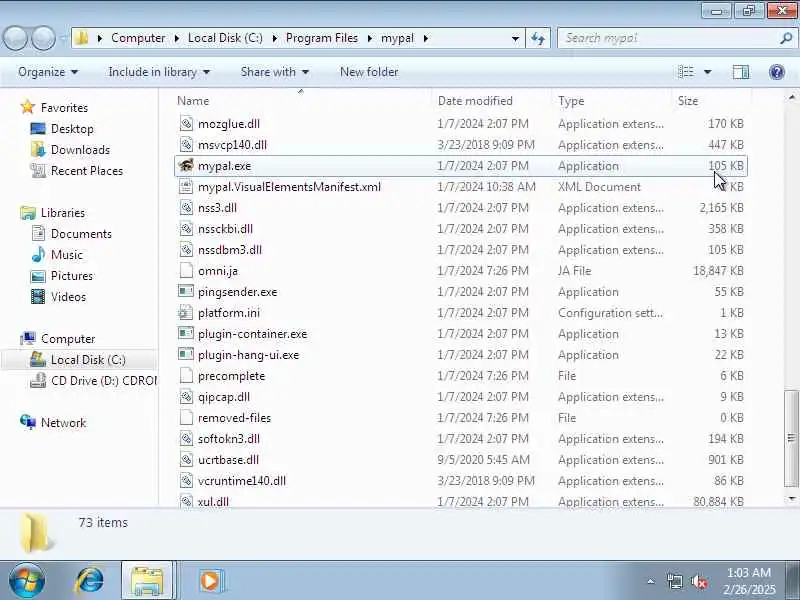
Task: Select Documents under Libraries
Action: pyautogui.click(x=81, y=234)
